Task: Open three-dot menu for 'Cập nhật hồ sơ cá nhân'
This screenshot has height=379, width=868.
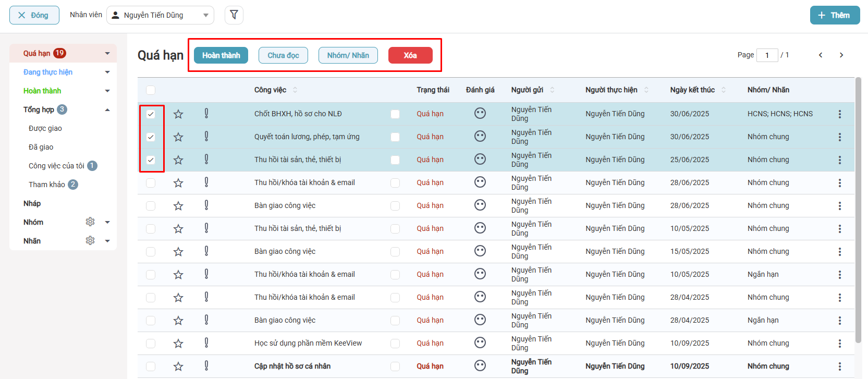Action: (x=839, y=366)
